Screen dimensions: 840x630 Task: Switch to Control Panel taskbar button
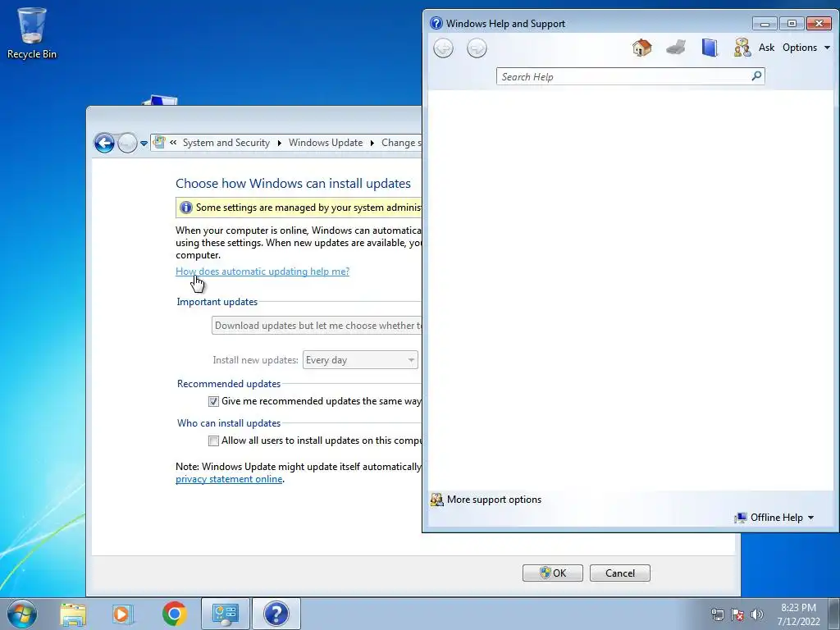(225, 614)
